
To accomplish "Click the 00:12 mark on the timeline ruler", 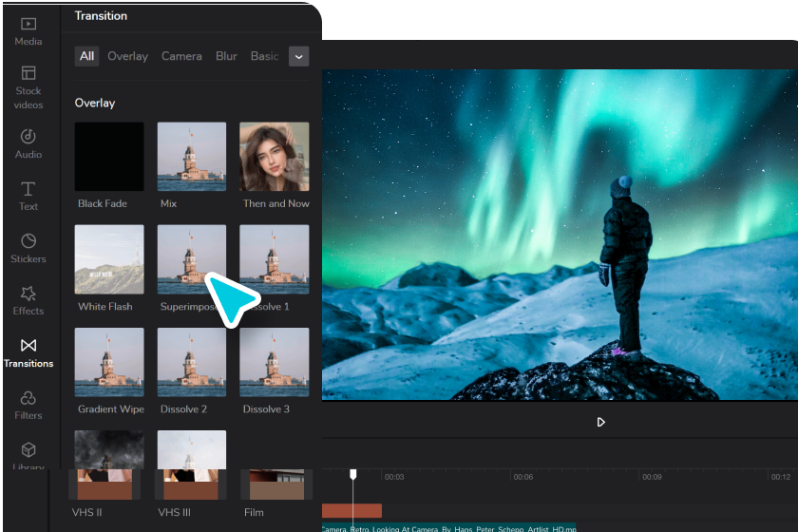I will pos(780,477).
